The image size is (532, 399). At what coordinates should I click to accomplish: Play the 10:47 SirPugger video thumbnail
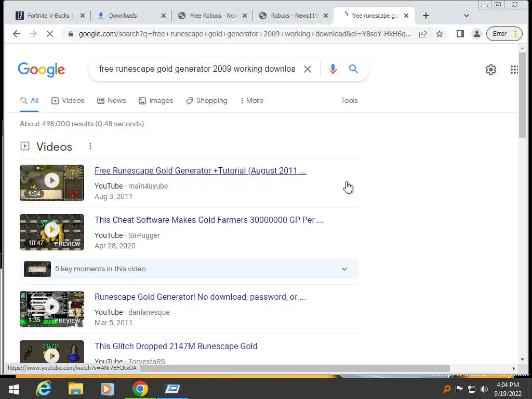click(52, 232)
